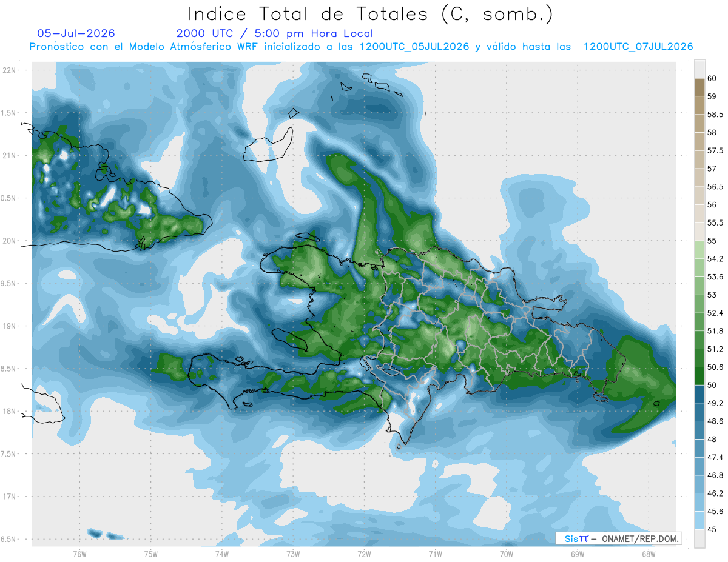Click the 17N latitude label

click(x=10, y=497)
